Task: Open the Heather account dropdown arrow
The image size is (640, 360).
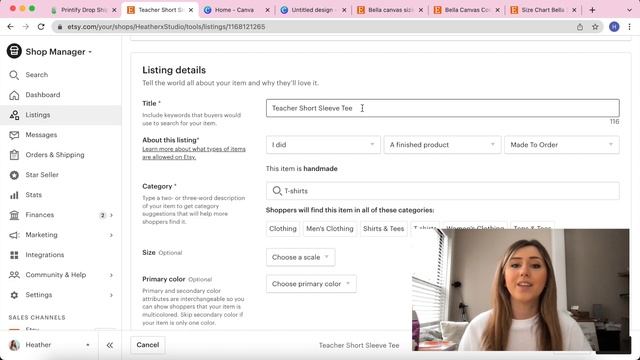Action: (x=88, y=345)
